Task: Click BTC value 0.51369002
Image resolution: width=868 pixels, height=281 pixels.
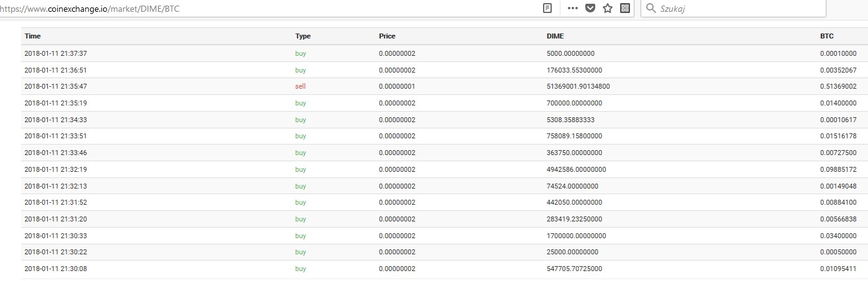Action: [x=838, y=86]
